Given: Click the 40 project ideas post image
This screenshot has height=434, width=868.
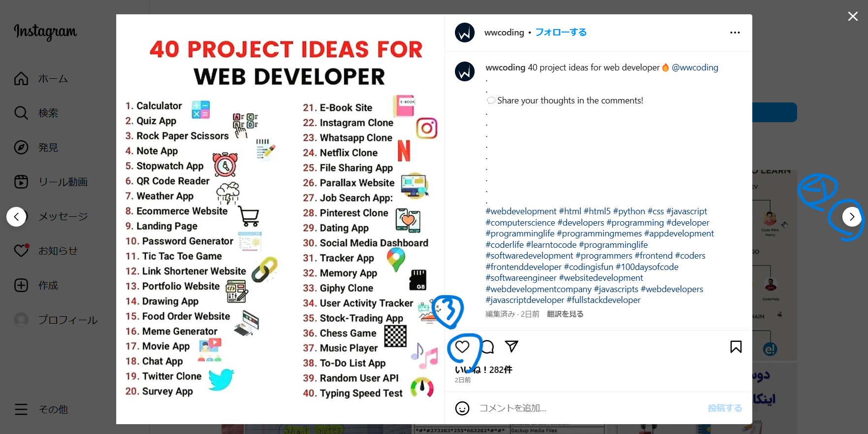Looking at the screenshot, I should coord(281,219).
